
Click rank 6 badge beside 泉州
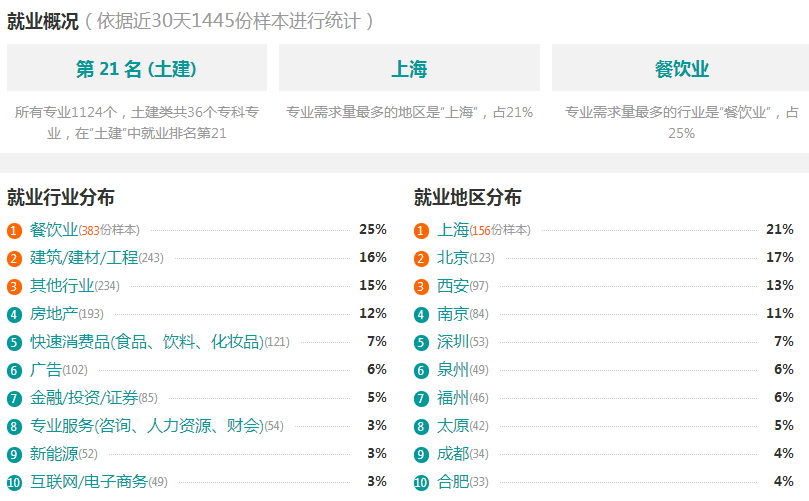pos(422,370)
